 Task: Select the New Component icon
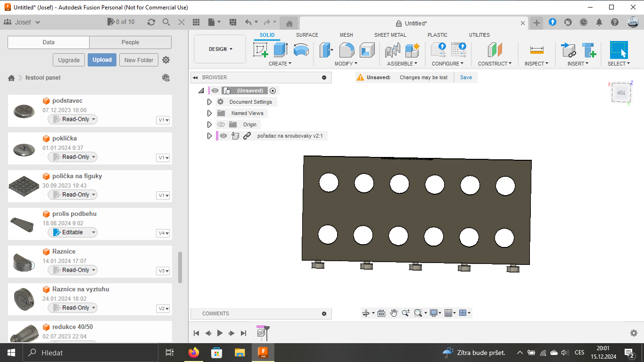tap(413, 50)
